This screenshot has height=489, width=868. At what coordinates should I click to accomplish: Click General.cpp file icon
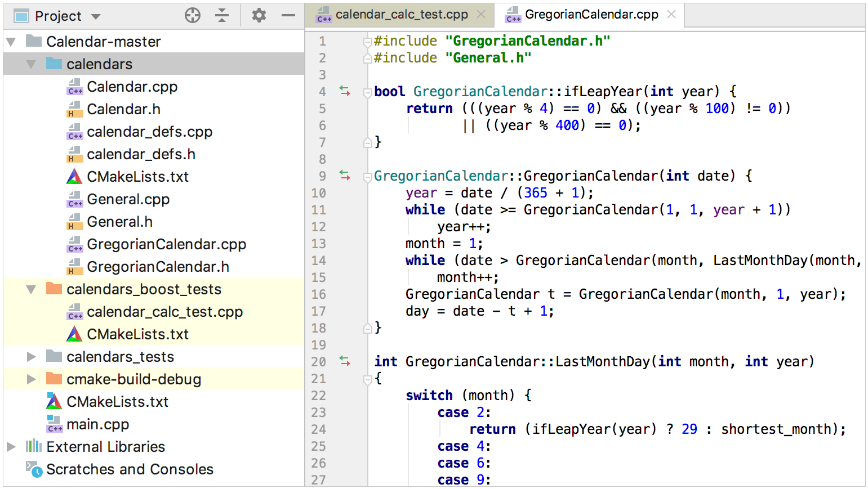point(74,199)
